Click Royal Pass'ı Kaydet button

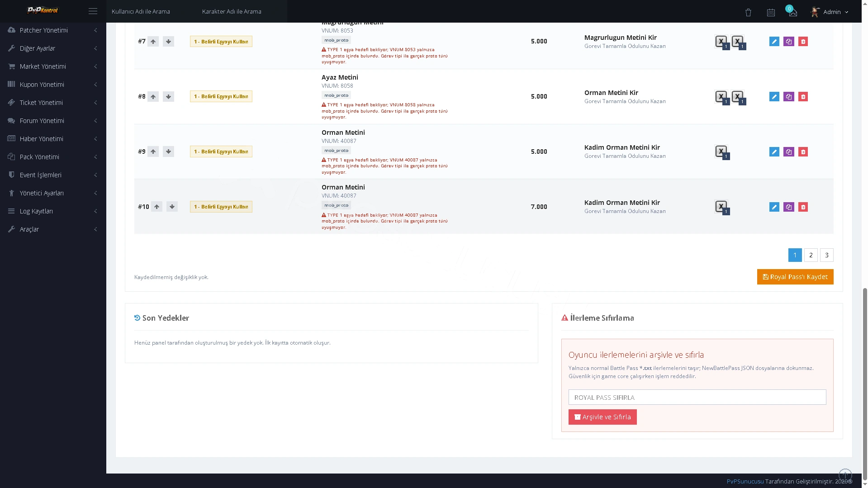(795, 277)
